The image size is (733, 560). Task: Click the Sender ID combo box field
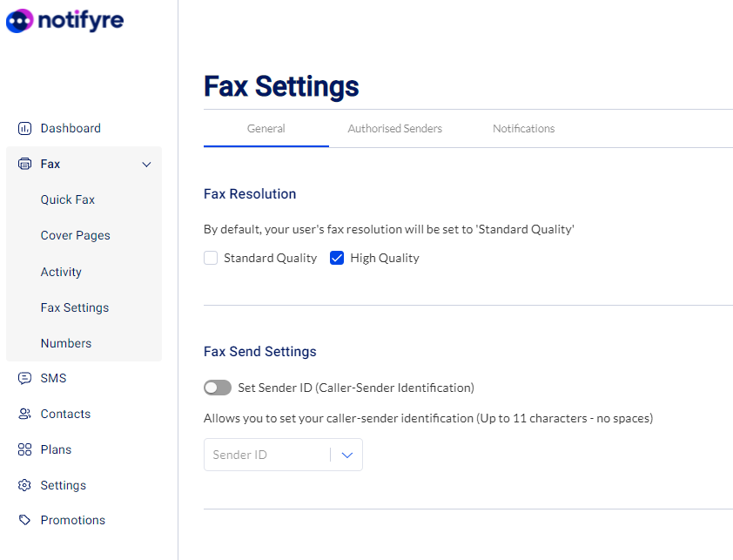[x=283, y=455]
